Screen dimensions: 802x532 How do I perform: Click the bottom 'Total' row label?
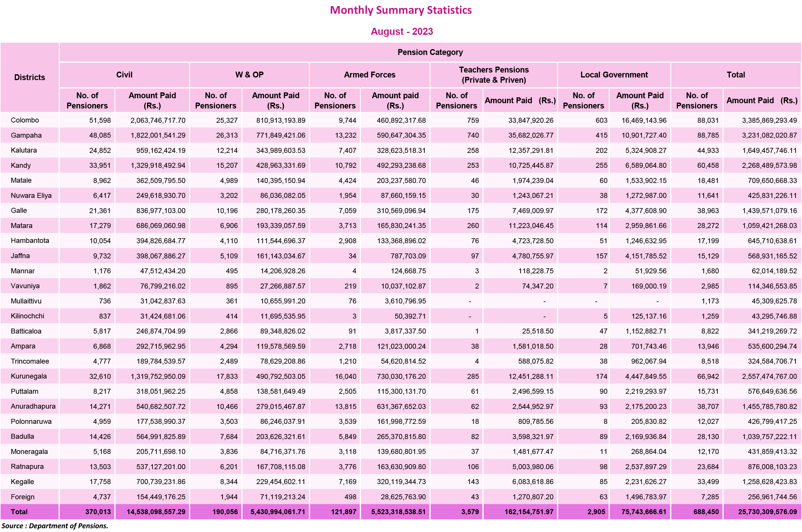[x=19, y=512]
